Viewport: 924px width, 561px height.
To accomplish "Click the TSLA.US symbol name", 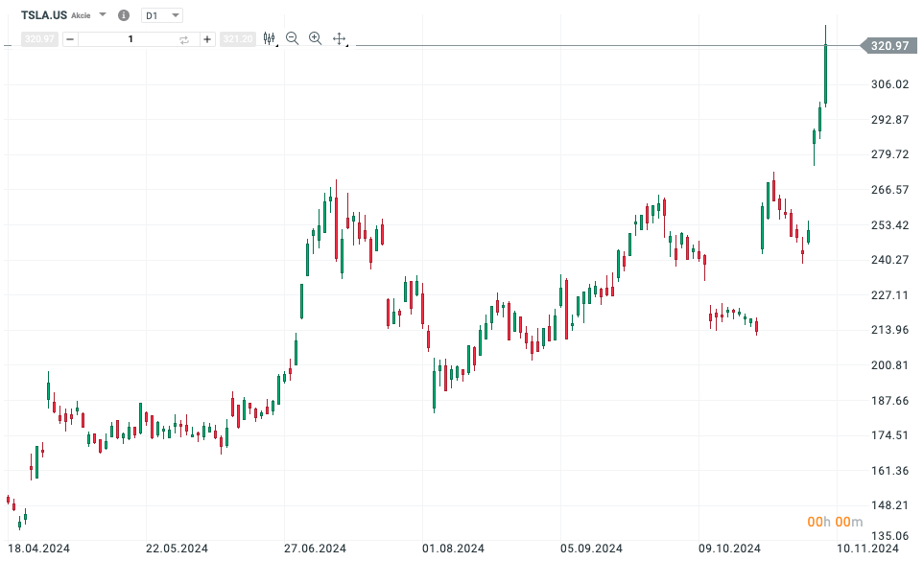I will point(44,15).
